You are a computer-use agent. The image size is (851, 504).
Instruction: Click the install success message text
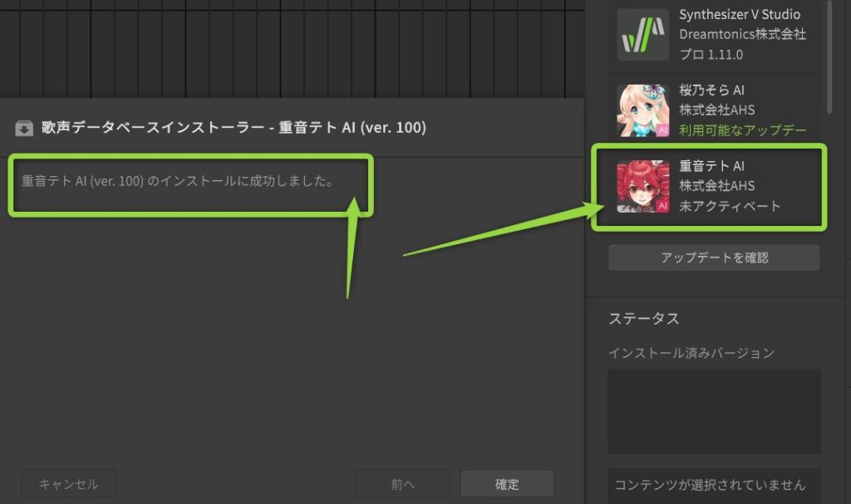177,181
